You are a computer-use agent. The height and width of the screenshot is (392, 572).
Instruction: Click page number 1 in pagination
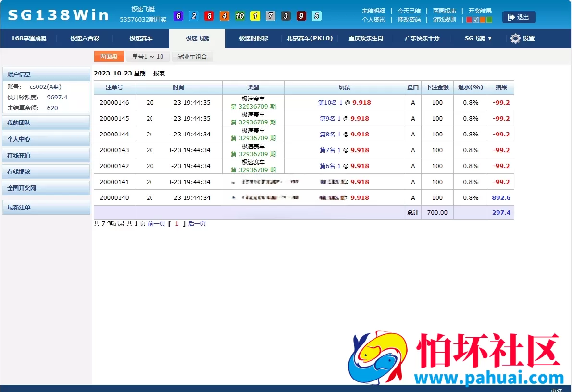176,223
